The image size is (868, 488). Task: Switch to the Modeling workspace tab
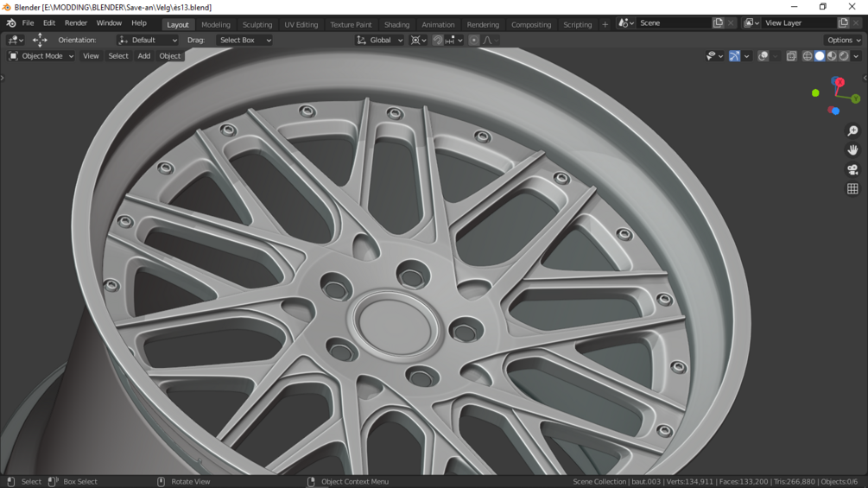(216, 24)
